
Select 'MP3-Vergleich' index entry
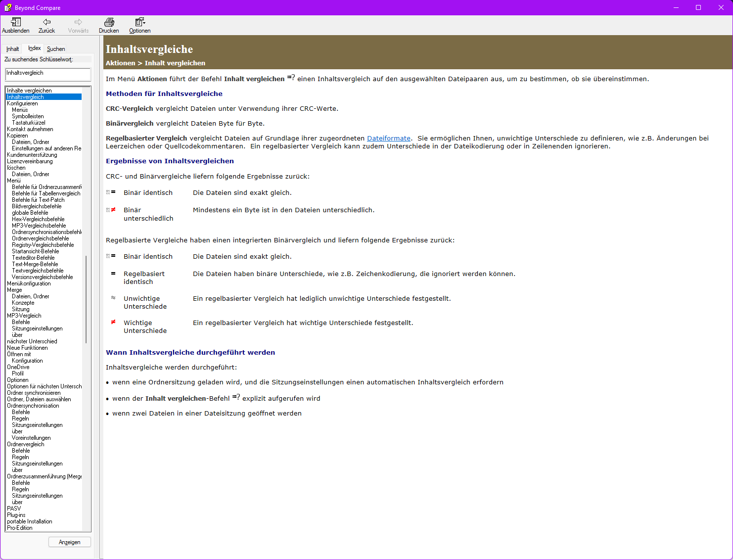click(x=24, y=316)
